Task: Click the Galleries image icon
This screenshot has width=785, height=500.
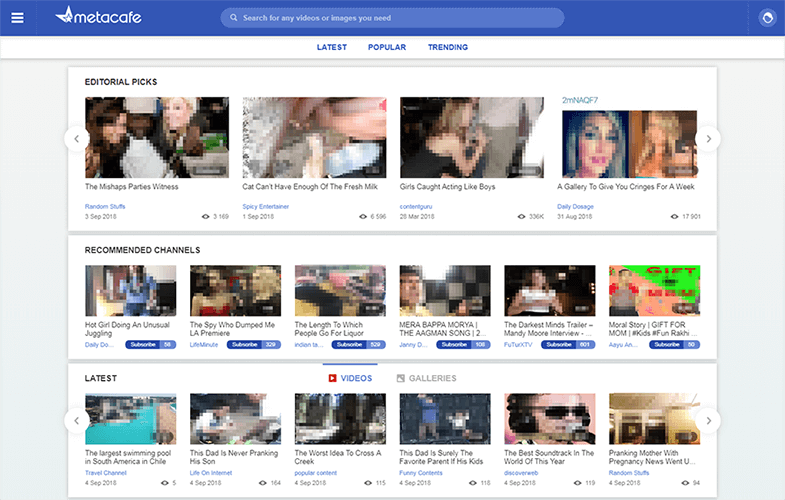Action: coord(401,378)
